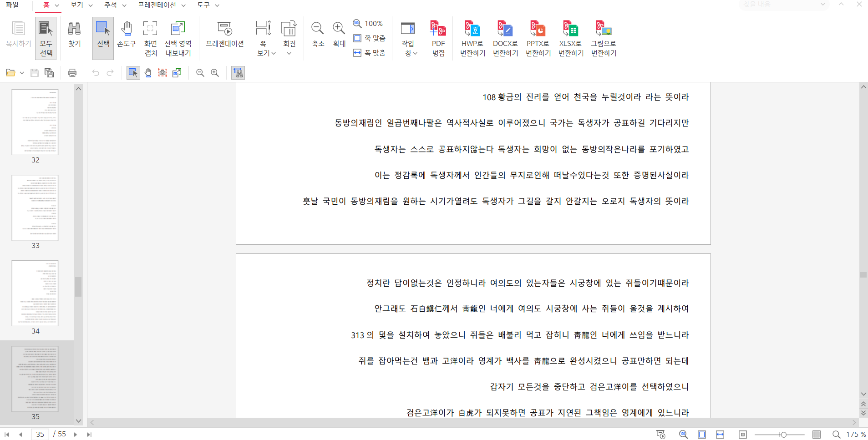Go to next page in navigation bar

click(76, 435)
